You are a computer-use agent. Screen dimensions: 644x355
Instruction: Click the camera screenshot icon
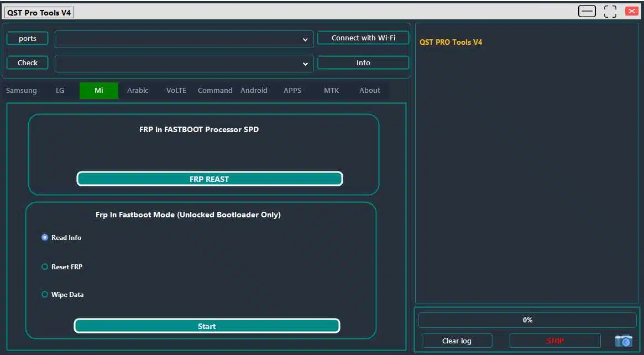(624, 341)
